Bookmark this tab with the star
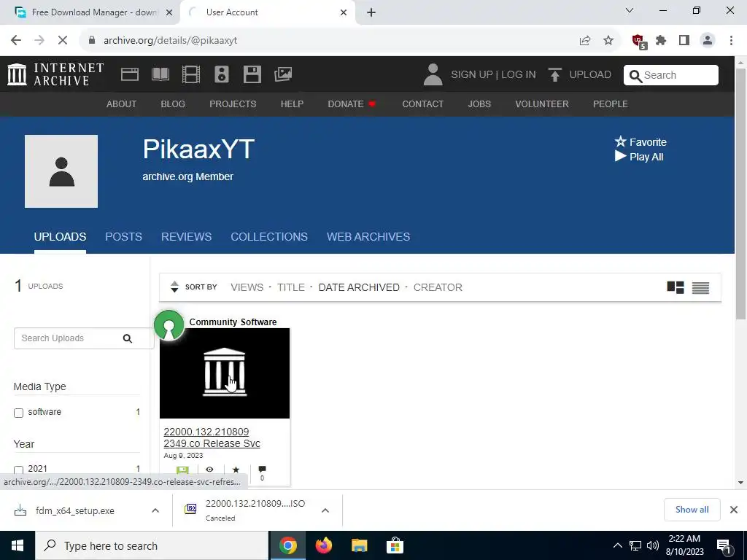Image resolution: width=747 pixels, height=560 pixels. coord(608,41)
